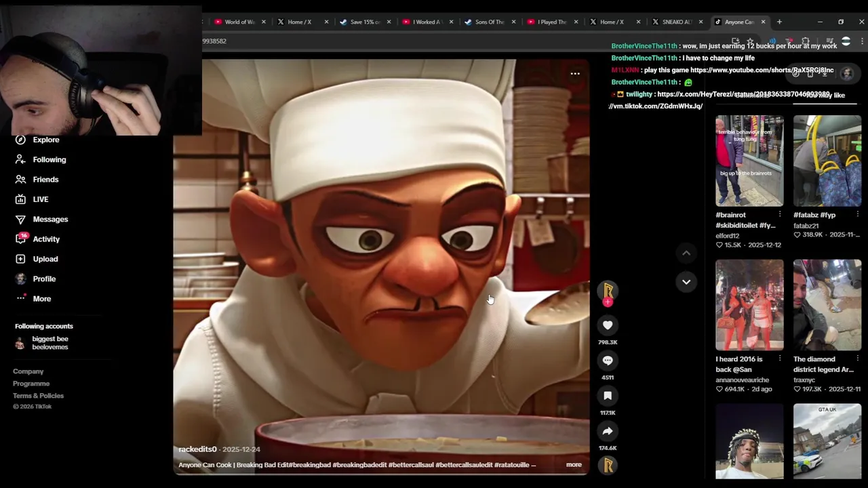This screenshot has width=868, height=488.
Task: Close the World of Warcraft tab
Action: (264, 22)
